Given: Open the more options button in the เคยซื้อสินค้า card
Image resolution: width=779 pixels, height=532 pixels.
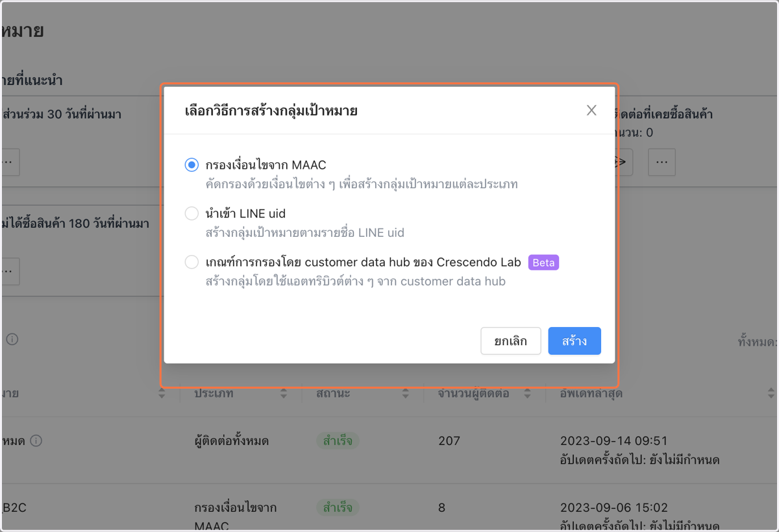Looking at the screenshot, I should click(662, 162).
